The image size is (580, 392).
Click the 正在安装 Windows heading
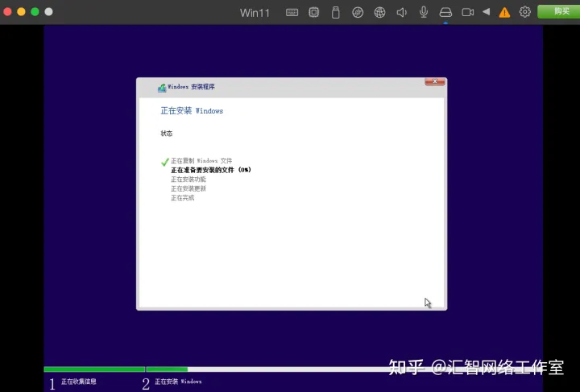coord(192,111)
